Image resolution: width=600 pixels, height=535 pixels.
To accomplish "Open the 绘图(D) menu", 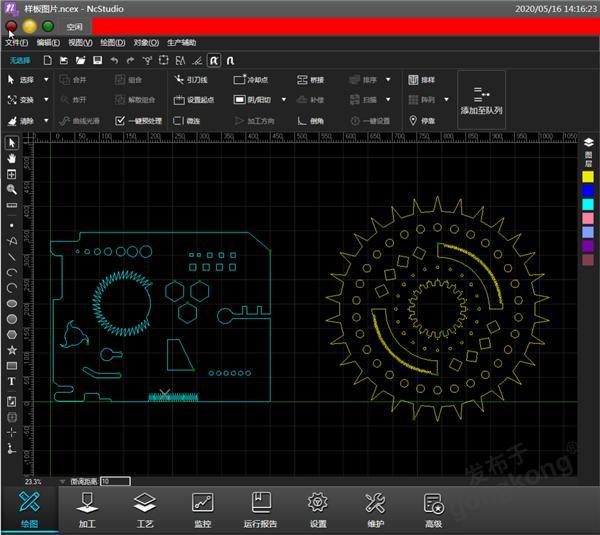I will (112, 43).
